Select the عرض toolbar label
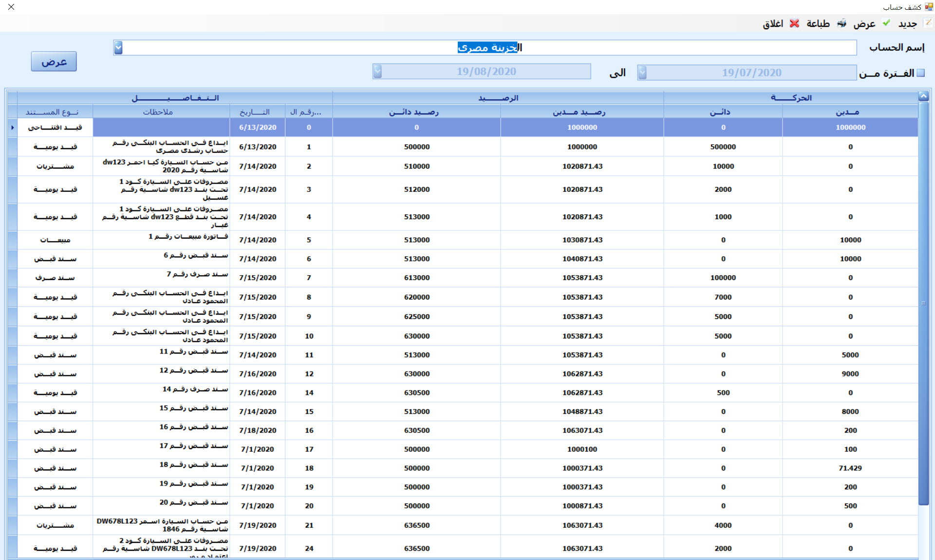This screenshot has width=935, height=560. click(864, 24)
